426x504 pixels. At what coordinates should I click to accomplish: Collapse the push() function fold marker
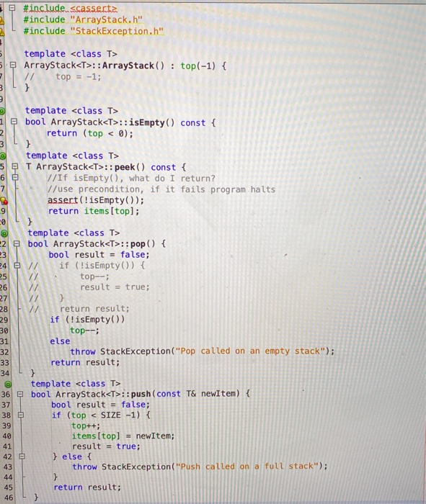click(x=20, y=394)
